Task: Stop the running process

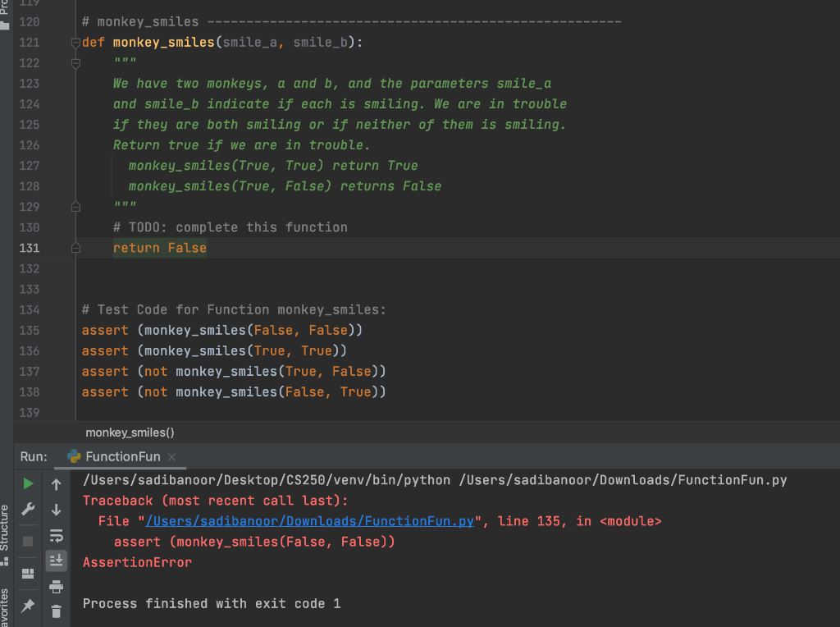Action: [27, 538]
